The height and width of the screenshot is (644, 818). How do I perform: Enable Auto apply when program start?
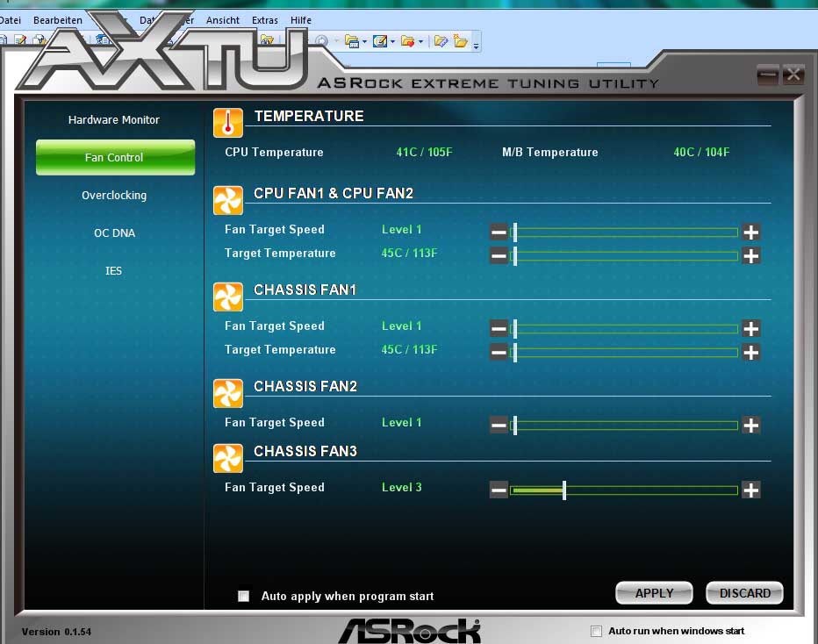244,596
